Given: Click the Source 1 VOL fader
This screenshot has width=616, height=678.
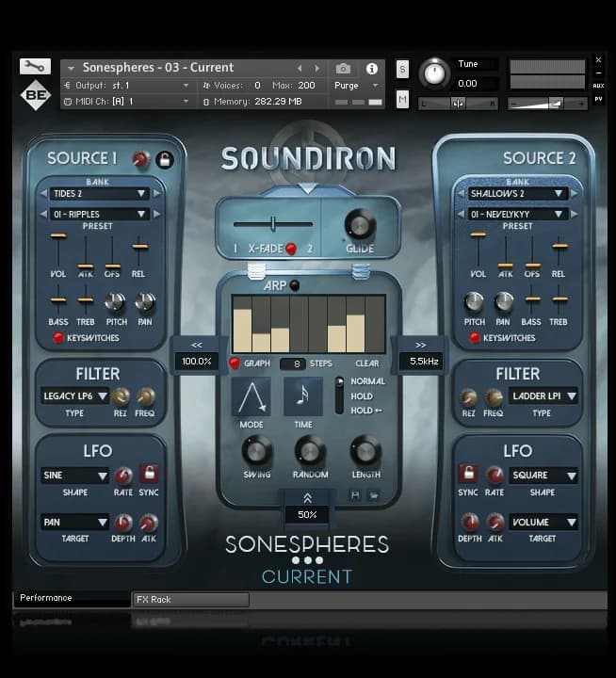Looking at the screenshot, I should coord(58,236).
